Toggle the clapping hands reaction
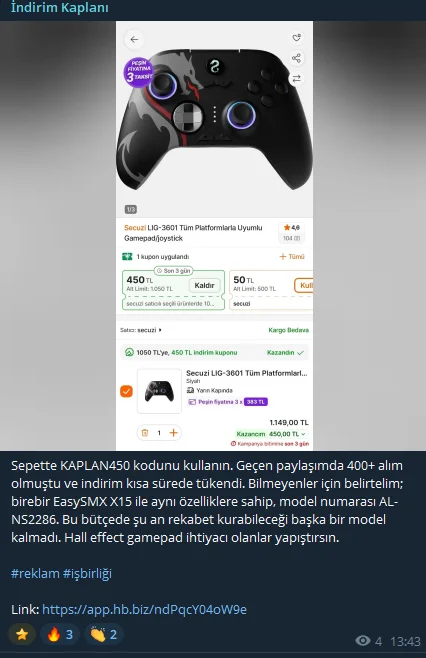 tap(104, 634)
